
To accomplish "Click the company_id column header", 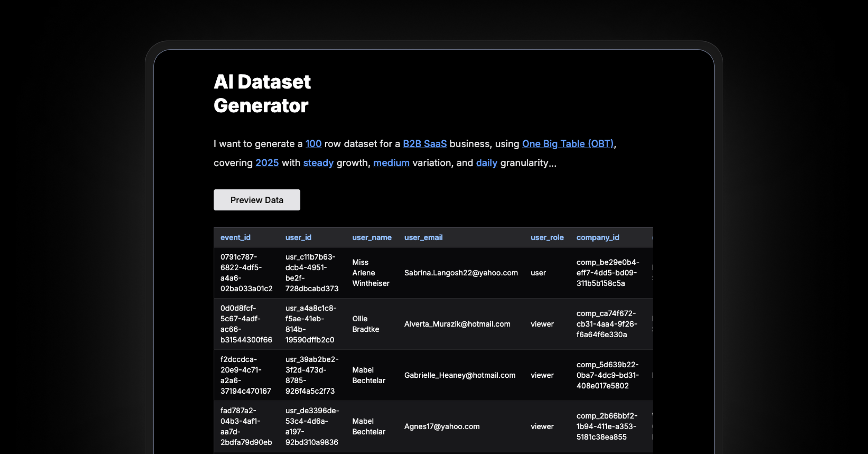I will click(x=598, y=237).
